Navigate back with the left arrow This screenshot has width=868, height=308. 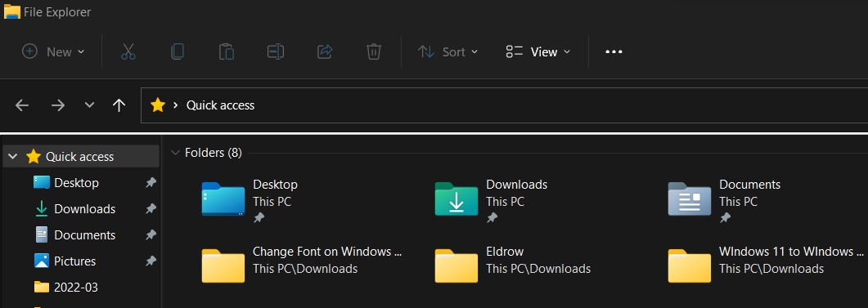click(x=22, y=105)
